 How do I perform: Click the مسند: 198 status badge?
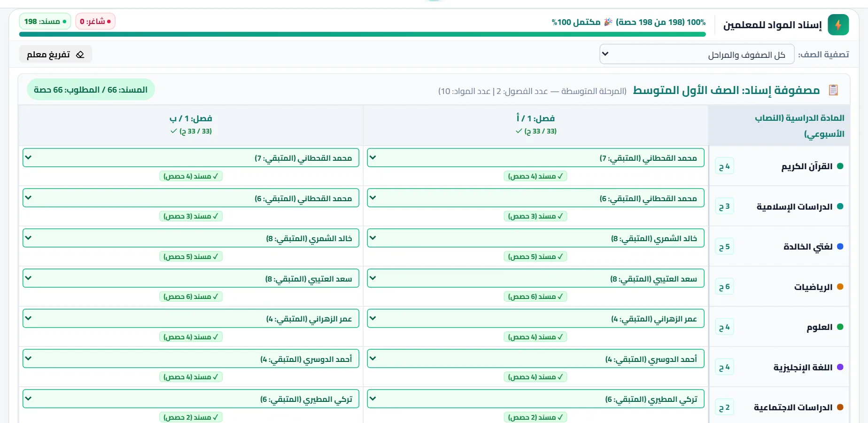click(x=45, y=21)
